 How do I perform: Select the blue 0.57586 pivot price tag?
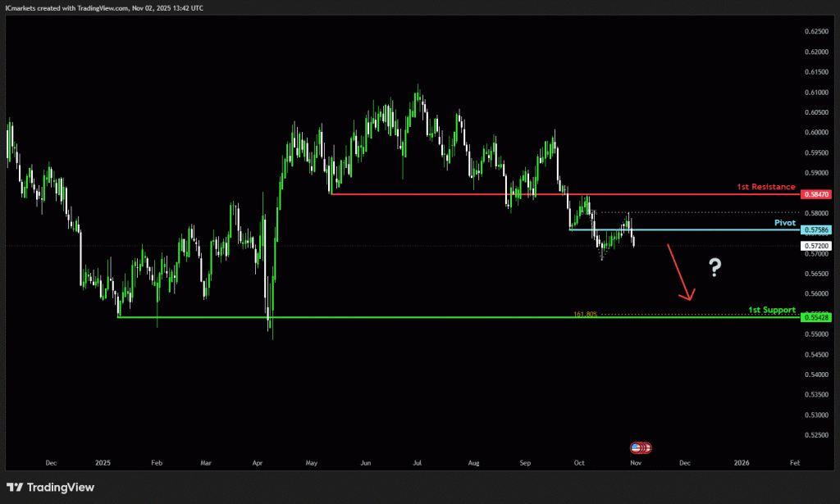pyautogui.click(x=818, y=229)
